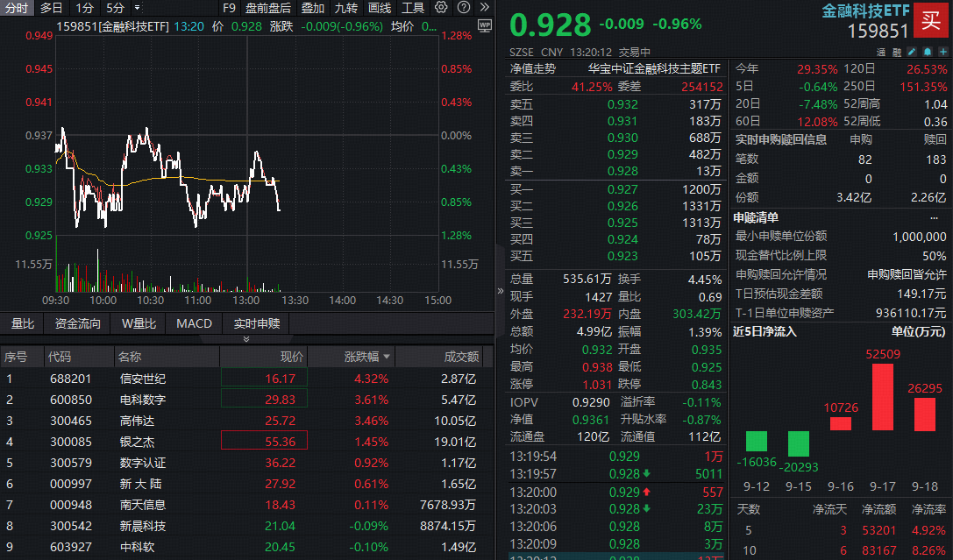This screenshot has width=953, height=560.
Task: Activate the 画线 drawing tool
Action: pyautogui.click(x=379, y=7)
